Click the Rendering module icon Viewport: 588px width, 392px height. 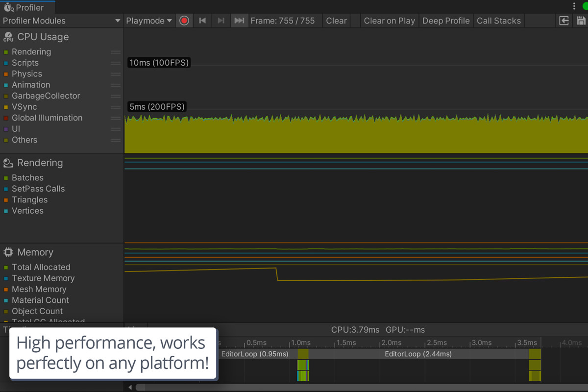tap(8, 163)
